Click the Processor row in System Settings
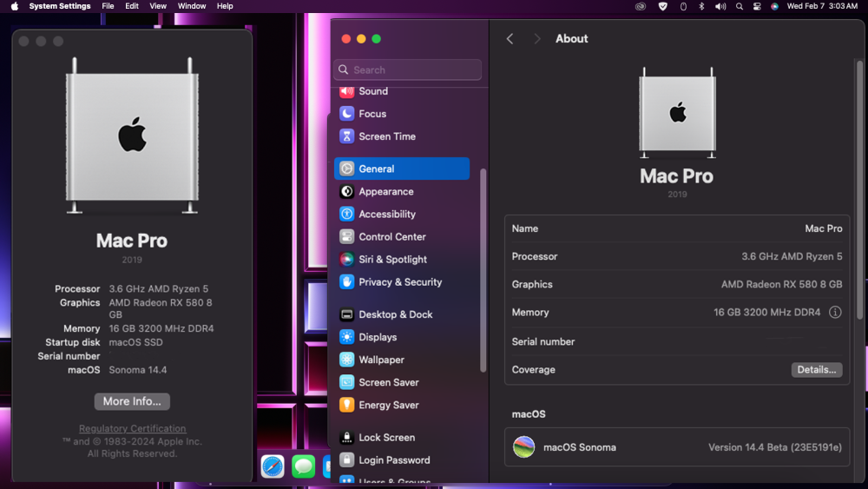The width and height of the screenshot is (868, 489). click(677, 256)
